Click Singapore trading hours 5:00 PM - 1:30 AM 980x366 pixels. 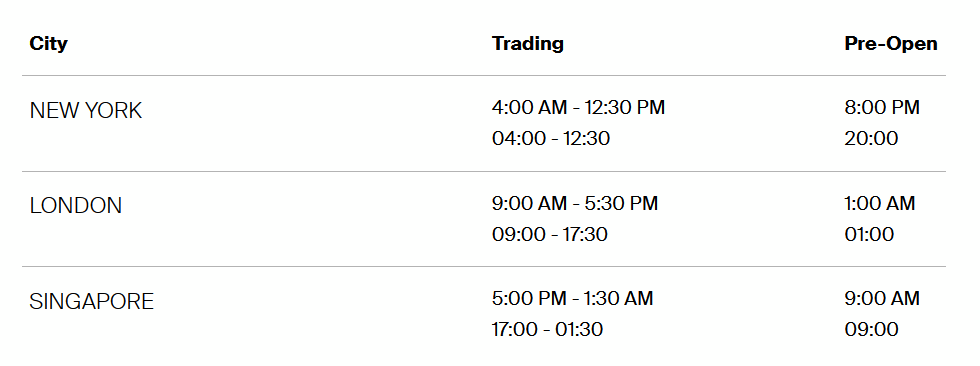coord(572,299)
